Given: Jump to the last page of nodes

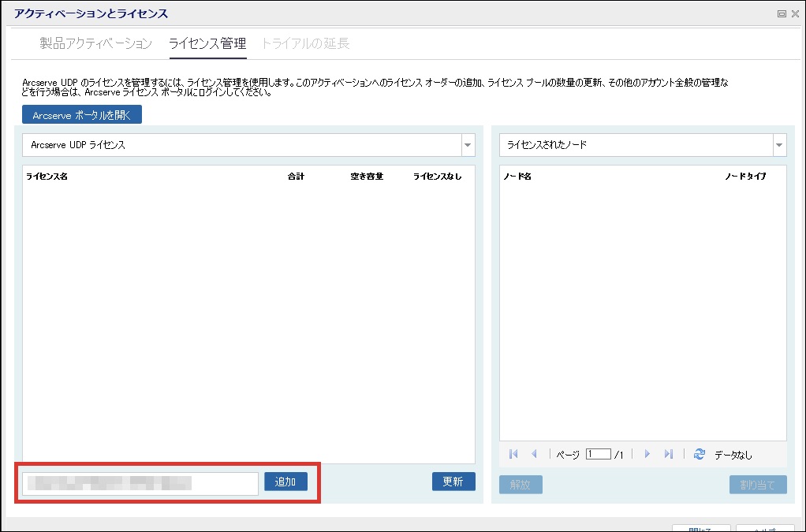Looking at the screenshot, I should [x=669, y=454].
